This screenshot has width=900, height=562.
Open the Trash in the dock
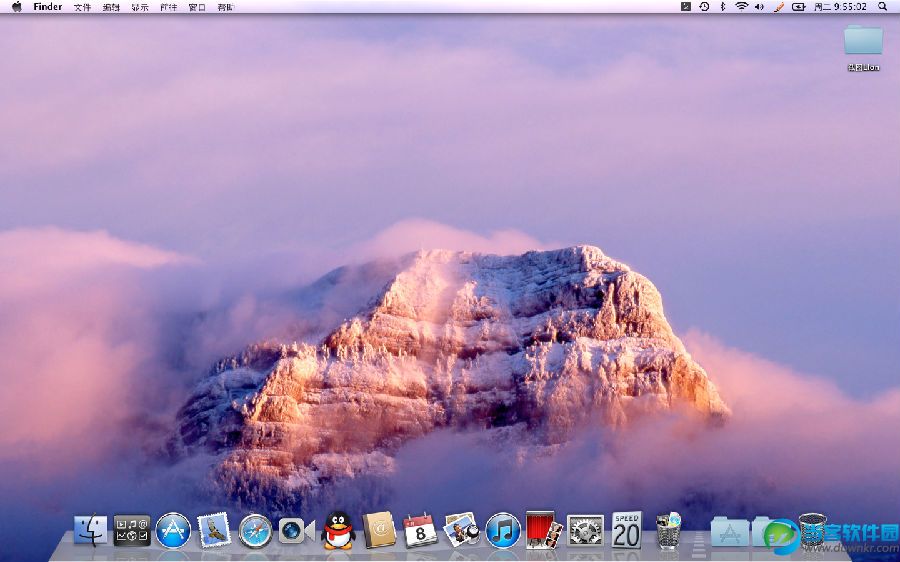[812, 530]
